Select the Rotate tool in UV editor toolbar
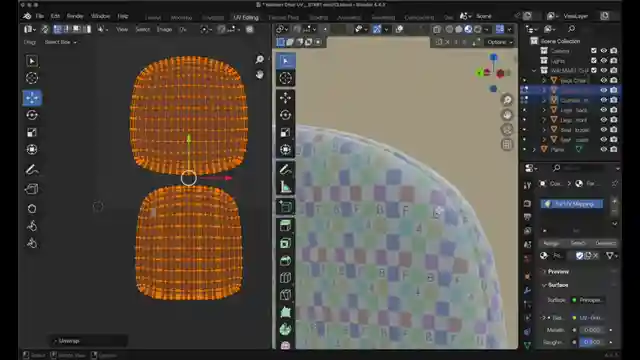The height and width of the screenshot is (360, 640). pyautogui.click(x=32, y=116)
